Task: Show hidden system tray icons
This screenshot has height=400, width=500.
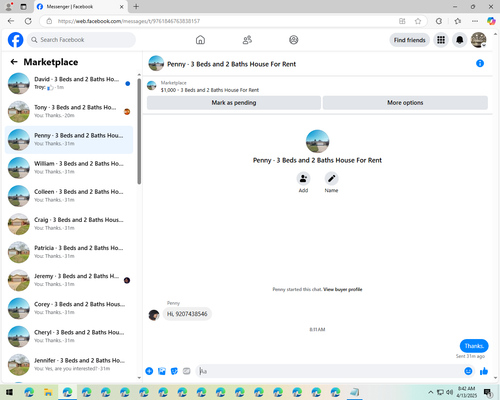Action: [x=430, y=392]
